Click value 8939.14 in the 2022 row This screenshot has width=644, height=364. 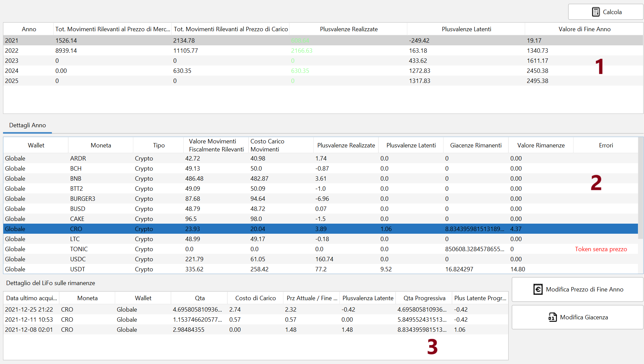tap(66, 51)
